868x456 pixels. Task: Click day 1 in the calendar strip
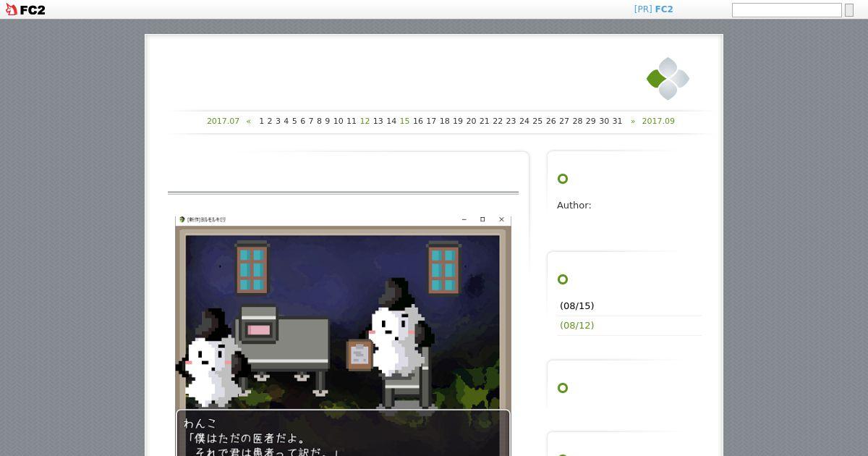coord(262,121)
